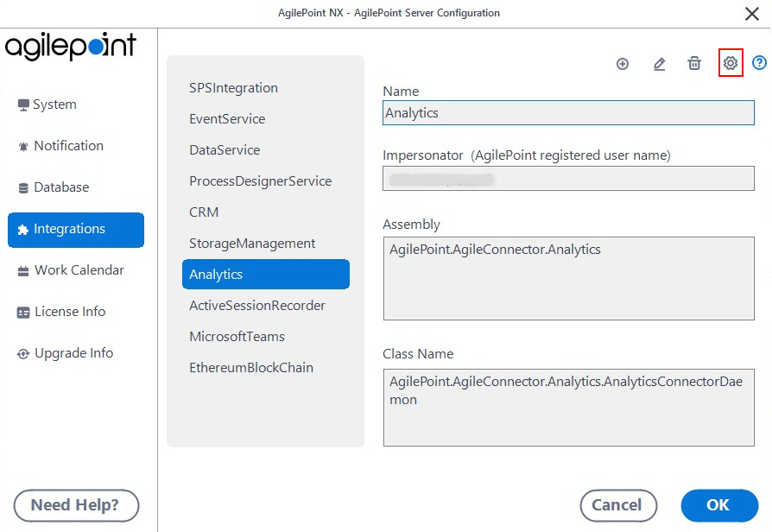Close the Server Configuration window
Image resolution: width=772 pixels, height=532 pixels.
point(752,13)
